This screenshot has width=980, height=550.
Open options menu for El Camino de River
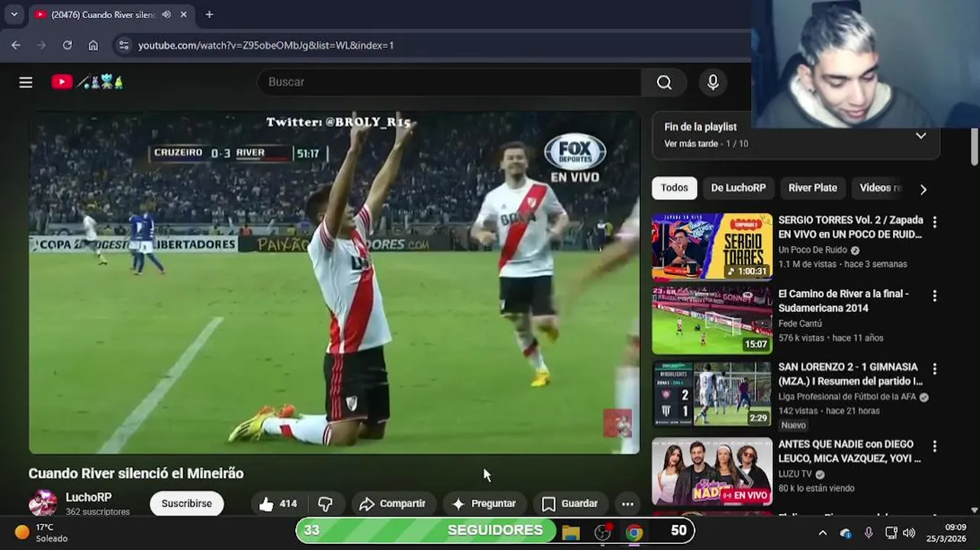(x=934, y=295)
